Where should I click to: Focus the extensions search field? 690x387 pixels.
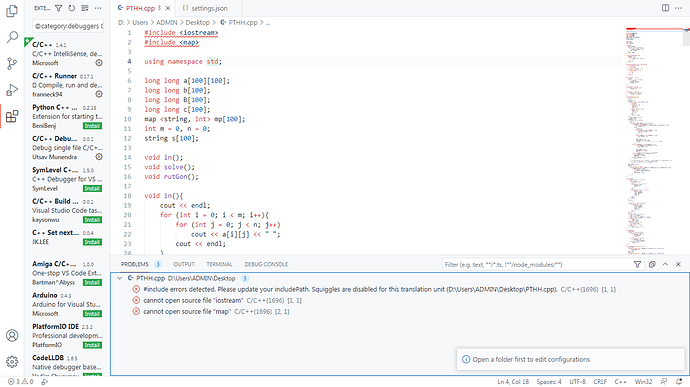click(x=68, y=26)
